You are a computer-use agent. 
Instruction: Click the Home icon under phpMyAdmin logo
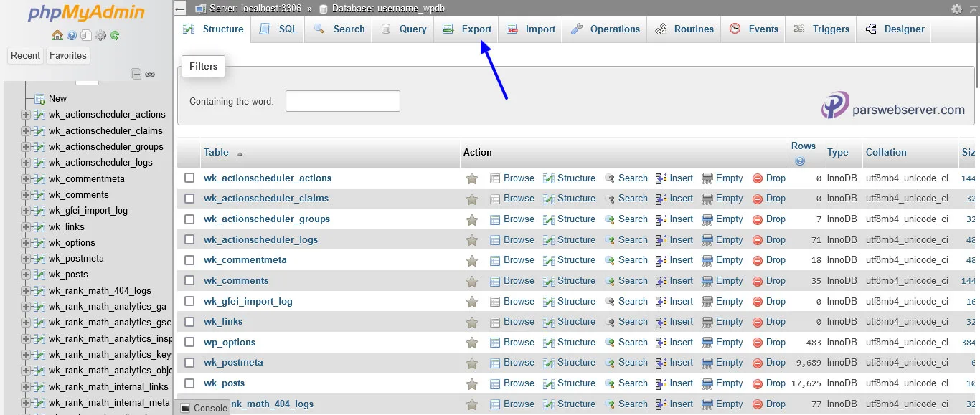pyautogui.click(x=57, y=36)
